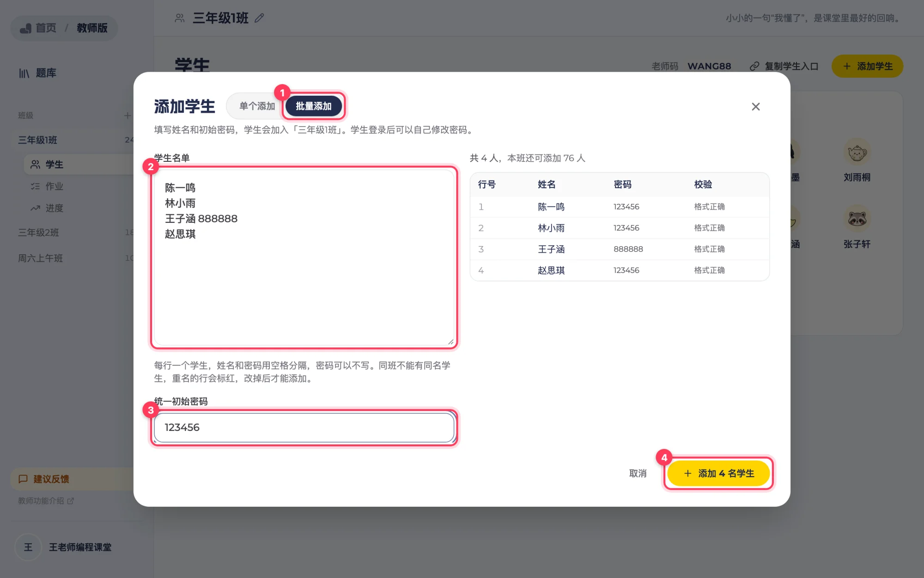924x578 pixels.
Task: Click password 888888 in preview table
Action: (x=628, y=249)
